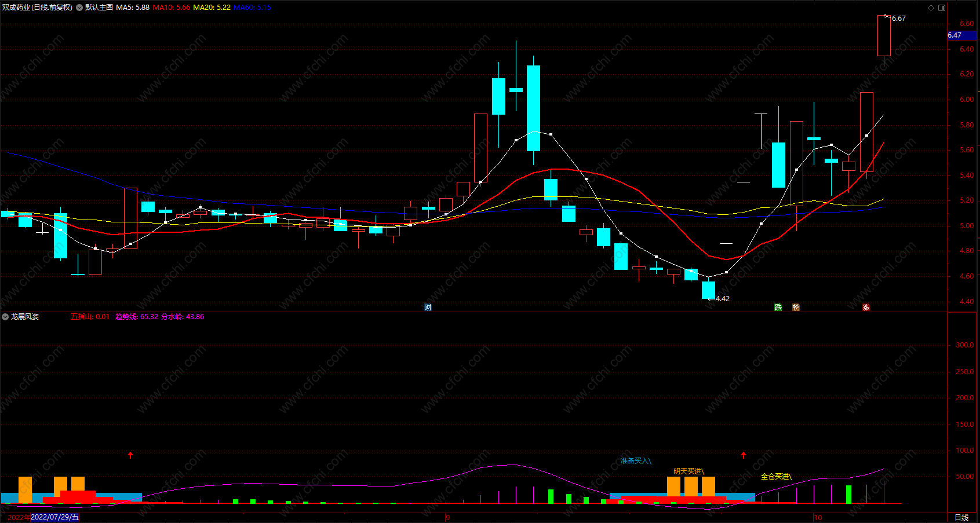The image size is (980, 523).
Task: Select the MA5: 5.88 label
Action: [133, 8]
